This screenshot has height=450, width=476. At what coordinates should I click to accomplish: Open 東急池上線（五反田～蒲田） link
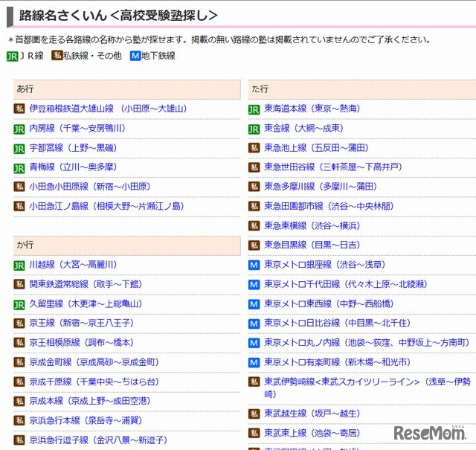pos(316,148)
